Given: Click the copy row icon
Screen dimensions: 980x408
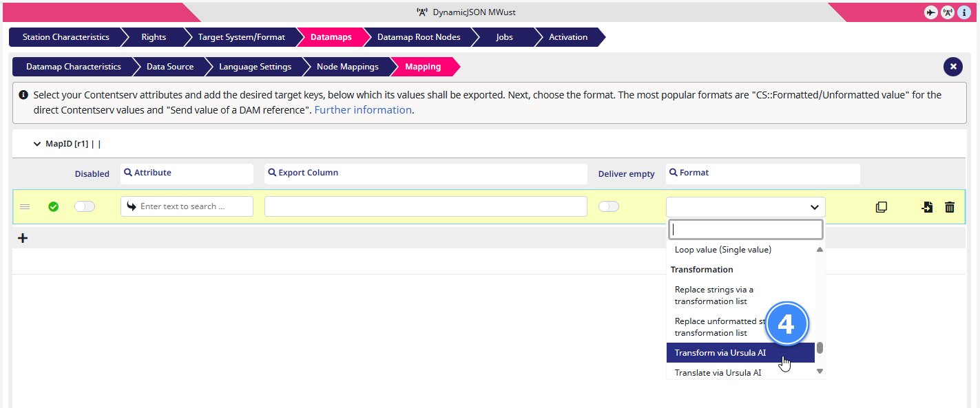Looking at the screenshot, I should [881, 207].
